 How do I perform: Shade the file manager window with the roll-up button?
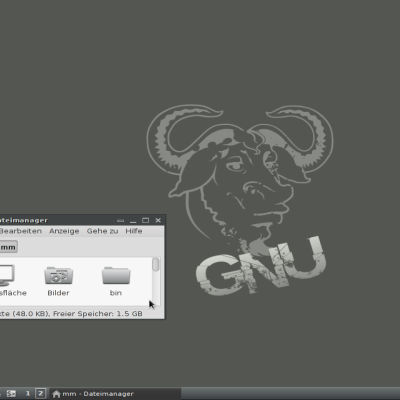pyautogui.click(x=121, y=220)
